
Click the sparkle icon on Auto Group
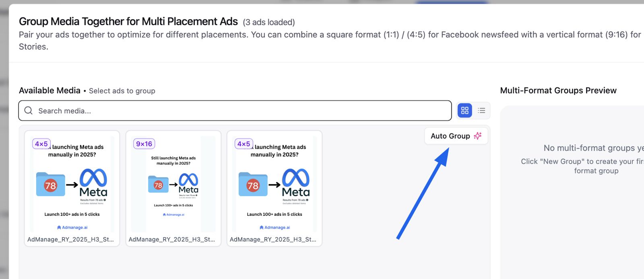pyautogui.click(x=478, y=136)
